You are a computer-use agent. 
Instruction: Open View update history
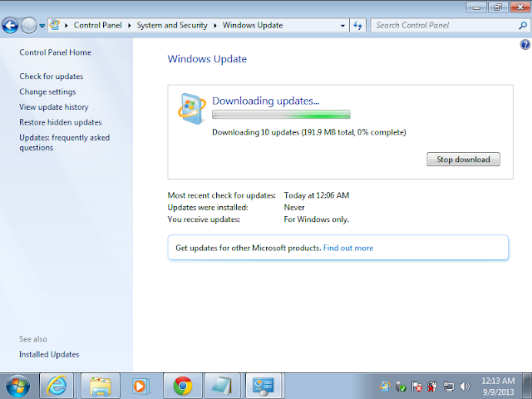54,107
